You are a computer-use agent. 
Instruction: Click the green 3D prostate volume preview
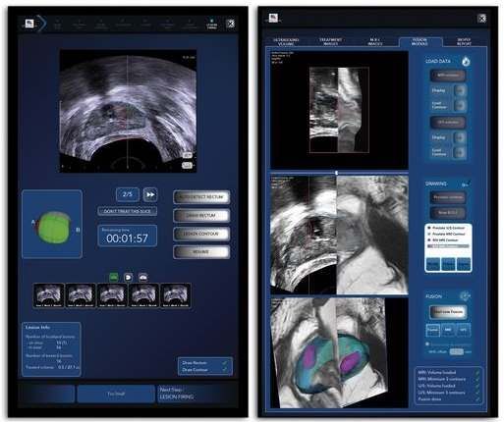(x=54, y=228)
